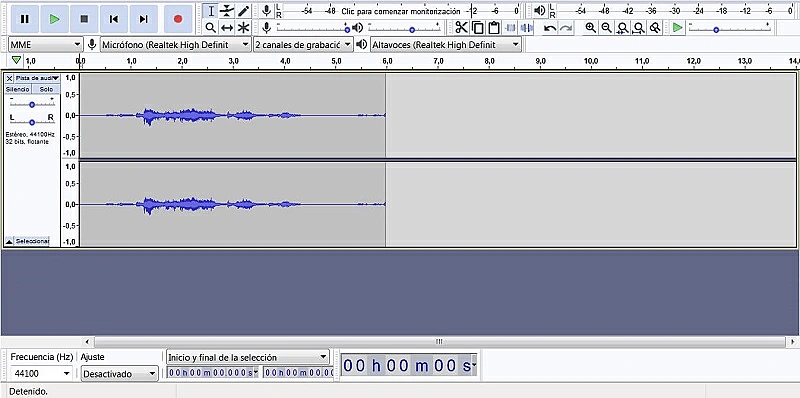Start playback with the green Play button

pyautogui.click(x=54, y=19)
